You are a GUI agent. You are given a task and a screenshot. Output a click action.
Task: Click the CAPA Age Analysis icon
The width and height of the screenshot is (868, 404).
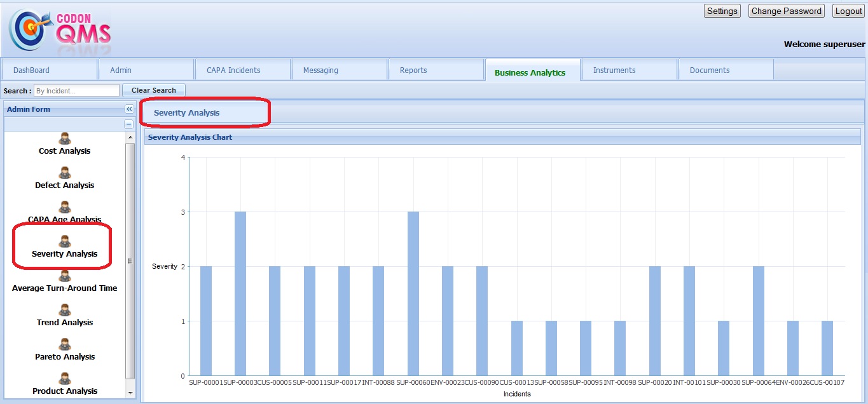click(65, 207)
